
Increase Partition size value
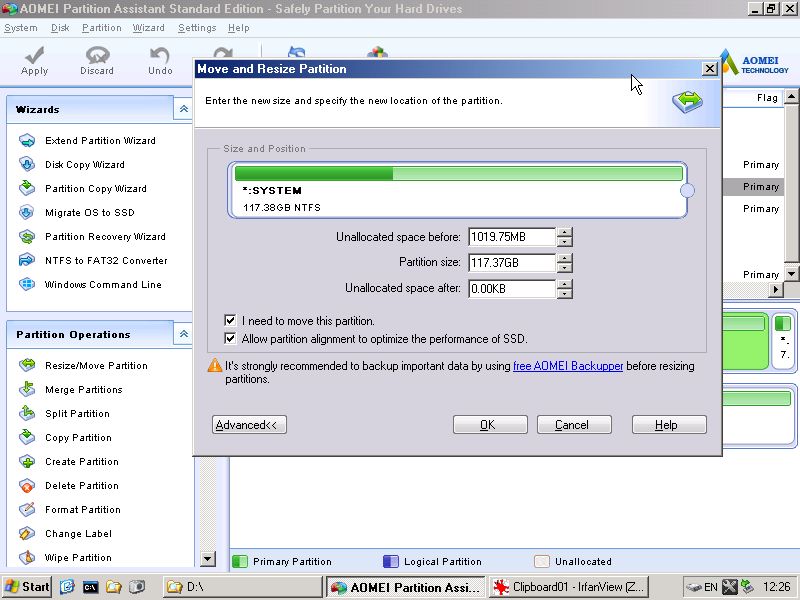point(565,258)
